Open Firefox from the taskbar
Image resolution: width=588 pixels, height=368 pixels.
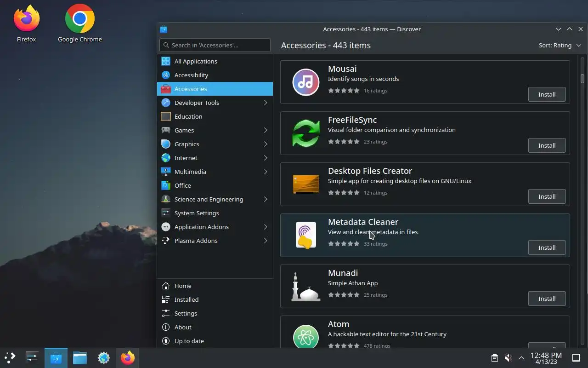click(x=128, y=357)
